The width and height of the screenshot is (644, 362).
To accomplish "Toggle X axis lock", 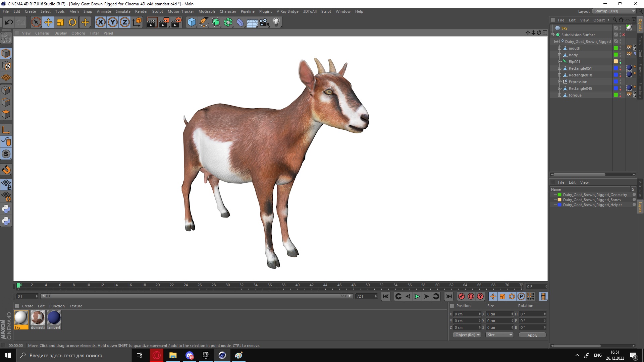I will (x=100, y=22).
